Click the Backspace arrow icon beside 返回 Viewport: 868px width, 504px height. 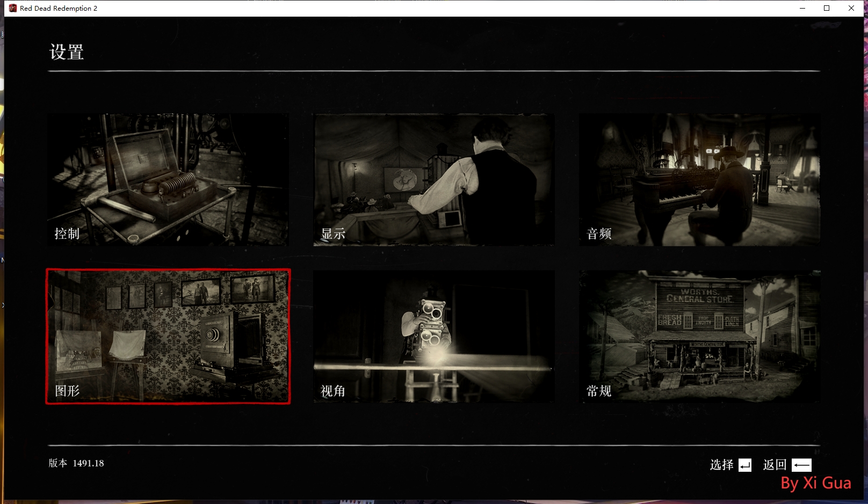pyautogui.click(x=801, y=465)
